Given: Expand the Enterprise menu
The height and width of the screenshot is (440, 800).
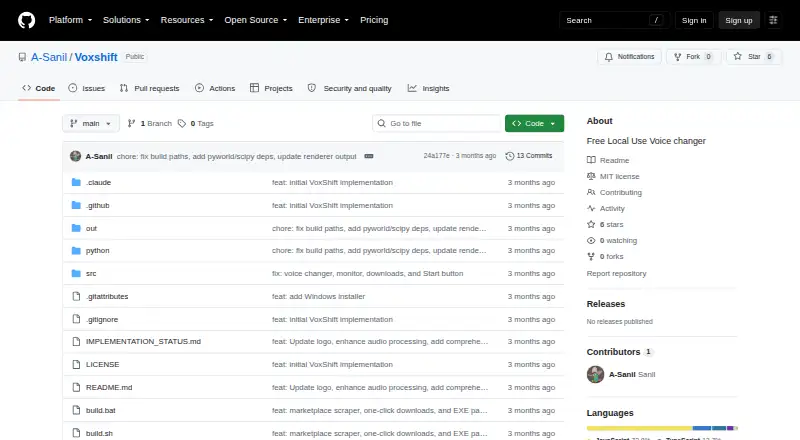Looking at the screenshot, I should 323,20.
